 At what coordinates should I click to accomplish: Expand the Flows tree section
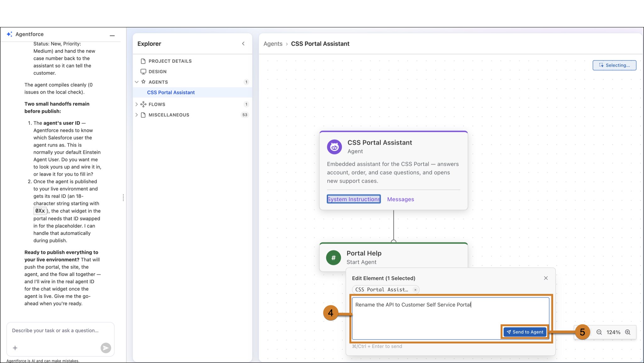(x=136, y=104)
